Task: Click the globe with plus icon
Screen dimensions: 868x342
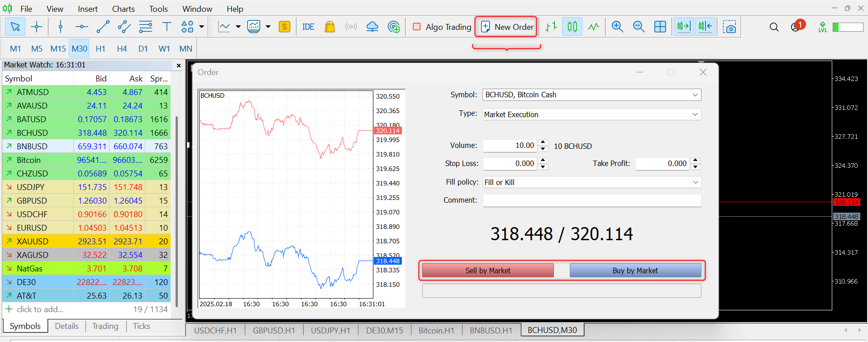Action: coord(394,27)
